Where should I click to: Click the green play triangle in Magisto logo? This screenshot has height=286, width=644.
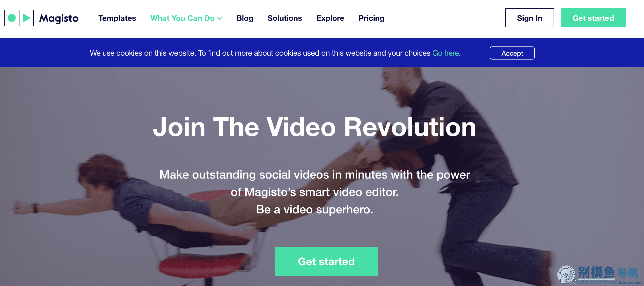[27, 18]
